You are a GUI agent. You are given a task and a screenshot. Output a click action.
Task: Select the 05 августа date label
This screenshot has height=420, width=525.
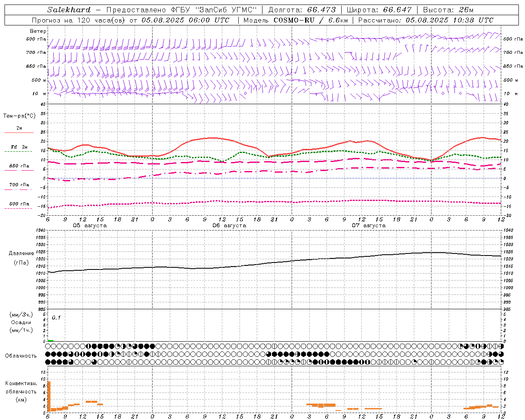[x=90, y=226]
